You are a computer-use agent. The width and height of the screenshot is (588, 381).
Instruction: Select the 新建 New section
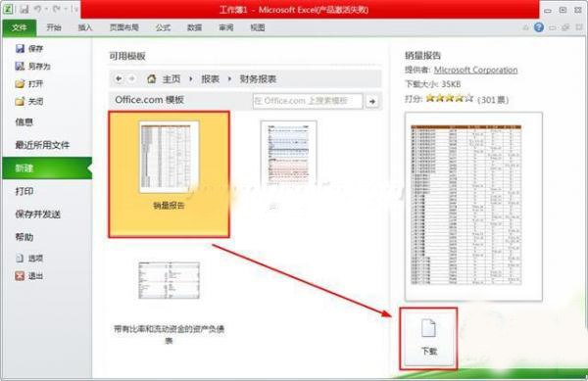coord(47,168)
